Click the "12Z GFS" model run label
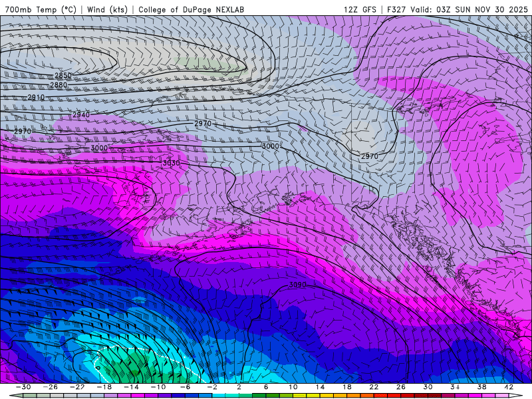Screen dimensions: 532x399 pos(360,9)
